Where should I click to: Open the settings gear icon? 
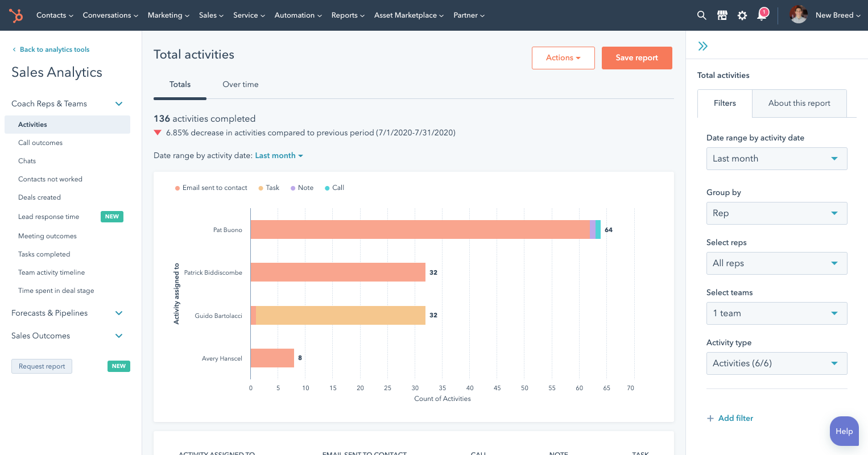click(742, 15)
